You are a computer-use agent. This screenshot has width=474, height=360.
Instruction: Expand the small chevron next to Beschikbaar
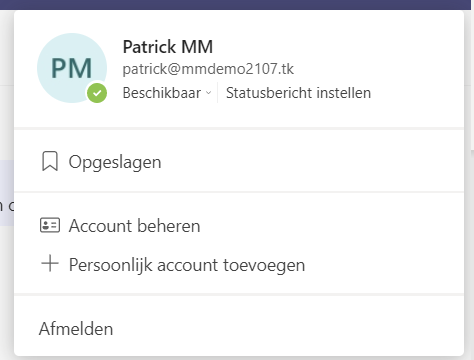point(209,93)
